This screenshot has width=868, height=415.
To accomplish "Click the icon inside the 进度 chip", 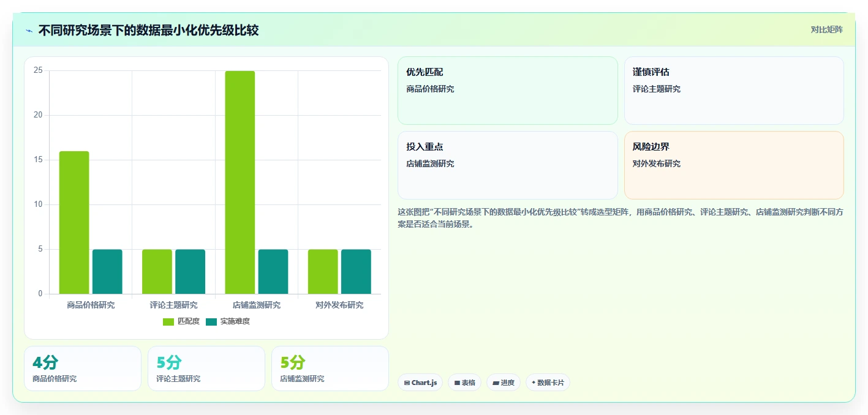I will tap(496, 383).
